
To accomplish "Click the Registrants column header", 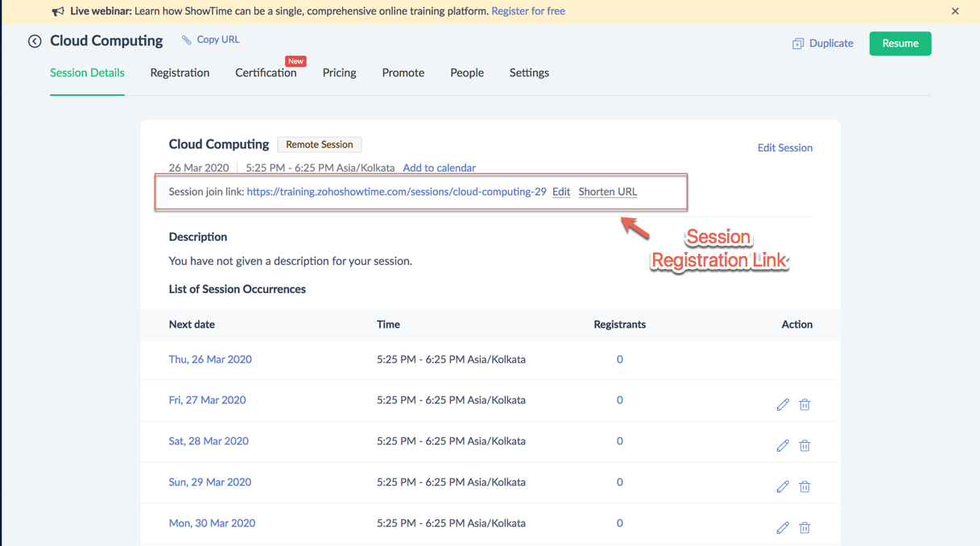I will (619, 325).
